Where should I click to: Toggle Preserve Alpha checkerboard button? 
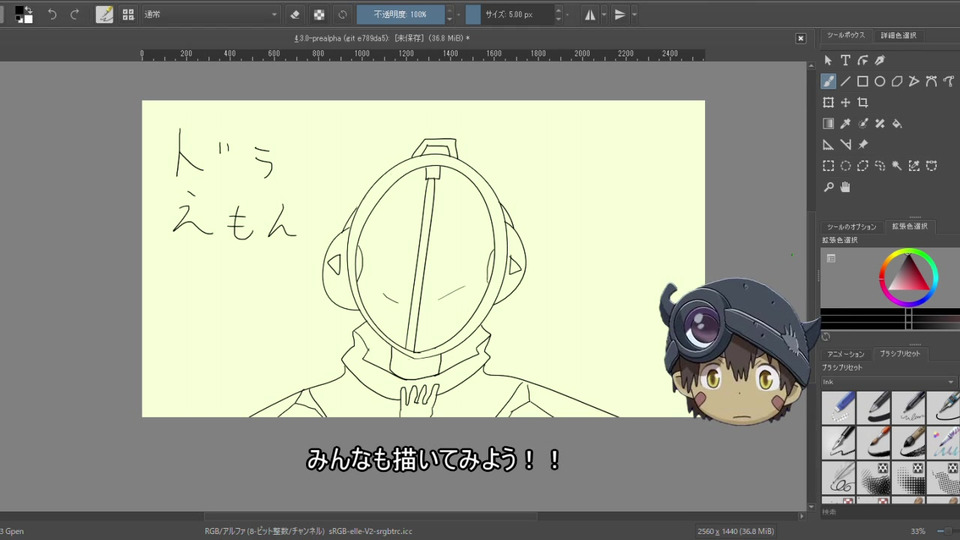tap(319, 14)
